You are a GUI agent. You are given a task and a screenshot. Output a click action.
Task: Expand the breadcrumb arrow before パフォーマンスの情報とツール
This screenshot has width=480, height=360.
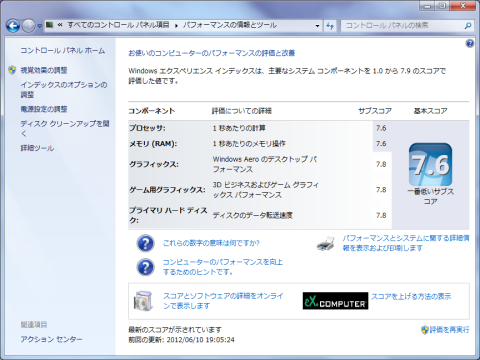tap(176, 25)
